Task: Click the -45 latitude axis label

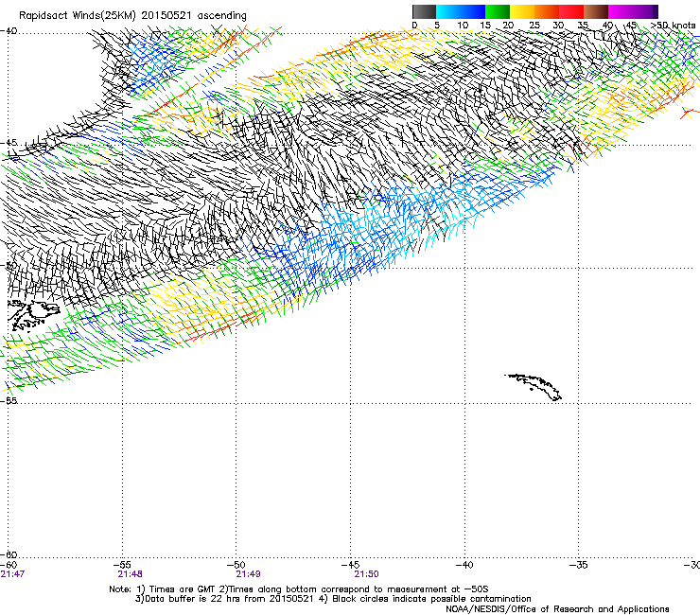Action: tap(9, 143)
